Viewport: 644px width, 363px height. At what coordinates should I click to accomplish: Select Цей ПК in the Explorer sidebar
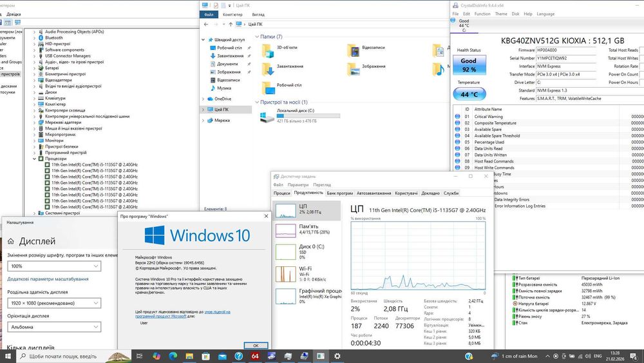[x=226, y=110]
